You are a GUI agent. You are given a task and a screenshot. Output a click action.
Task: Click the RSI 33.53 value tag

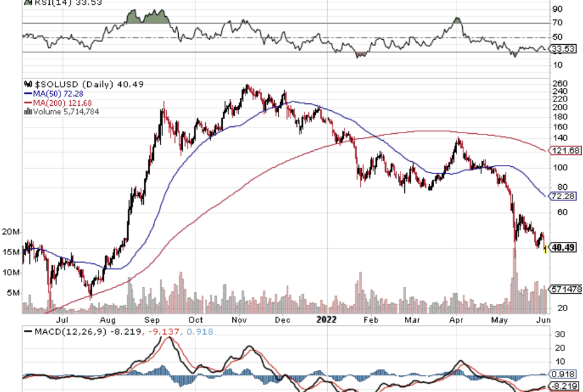point(563,49)
